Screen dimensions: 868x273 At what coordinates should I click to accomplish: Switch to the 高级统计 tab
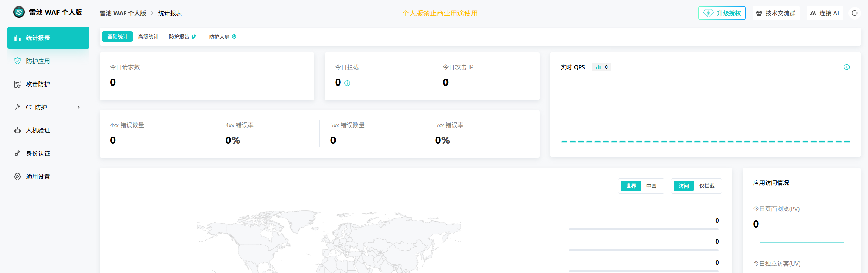pyautogui.click(x=148, y=37)
